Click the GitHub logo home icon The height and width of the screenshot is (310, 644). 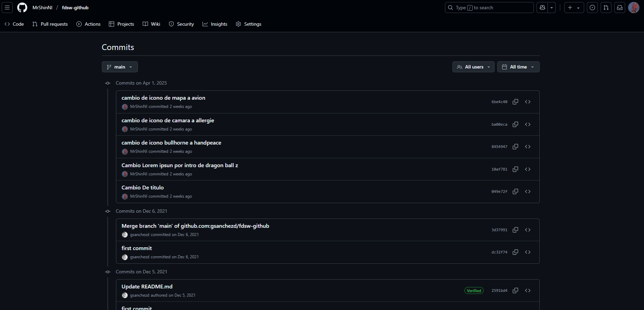pyautogui.click(x=22, y=8)
